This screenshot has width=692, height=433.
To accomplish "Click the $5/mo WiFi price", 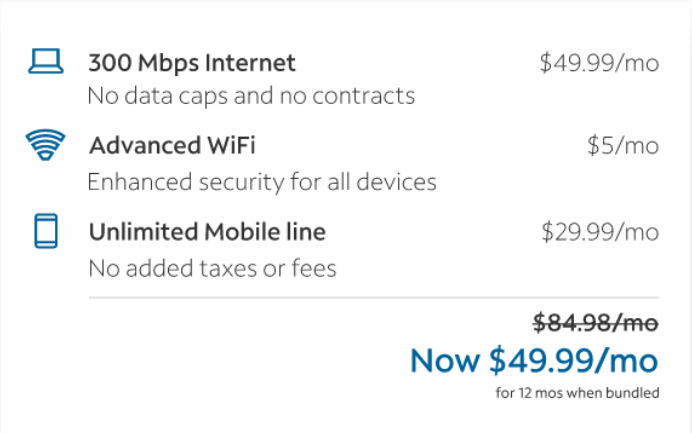I will pyautogui.click(x=623, y=146).
